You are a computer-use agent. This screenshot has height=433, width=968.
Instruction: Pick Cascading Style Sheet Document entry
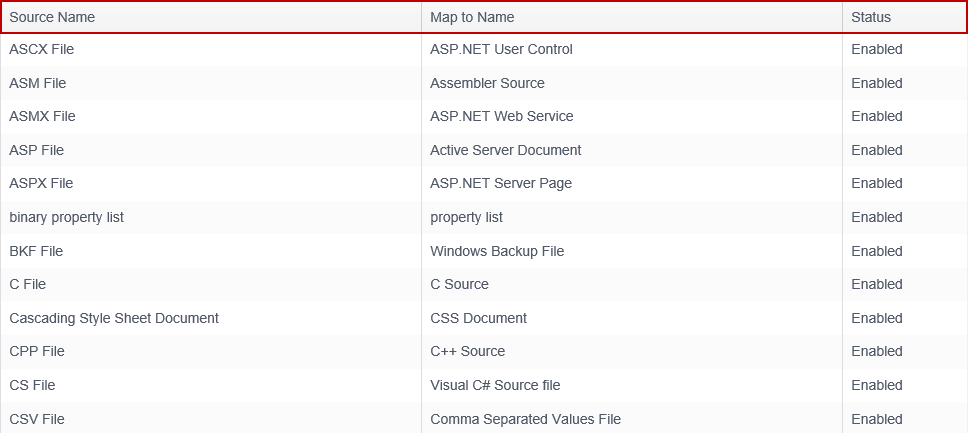(114, 318)
